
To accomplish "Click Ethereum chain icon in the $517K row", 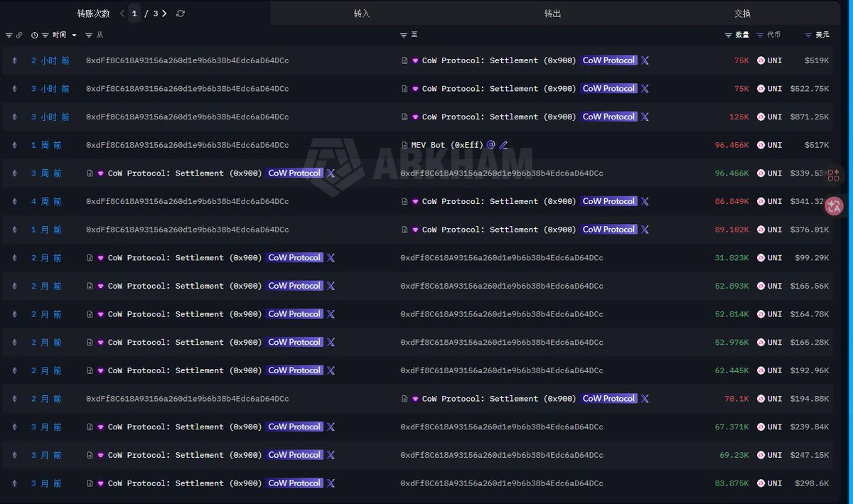I will coord(14,145).
